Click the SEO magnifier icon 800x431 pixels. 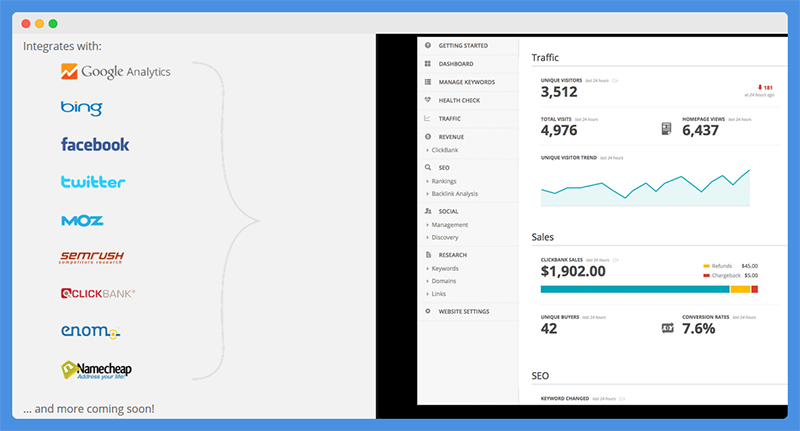pos(428,167)
